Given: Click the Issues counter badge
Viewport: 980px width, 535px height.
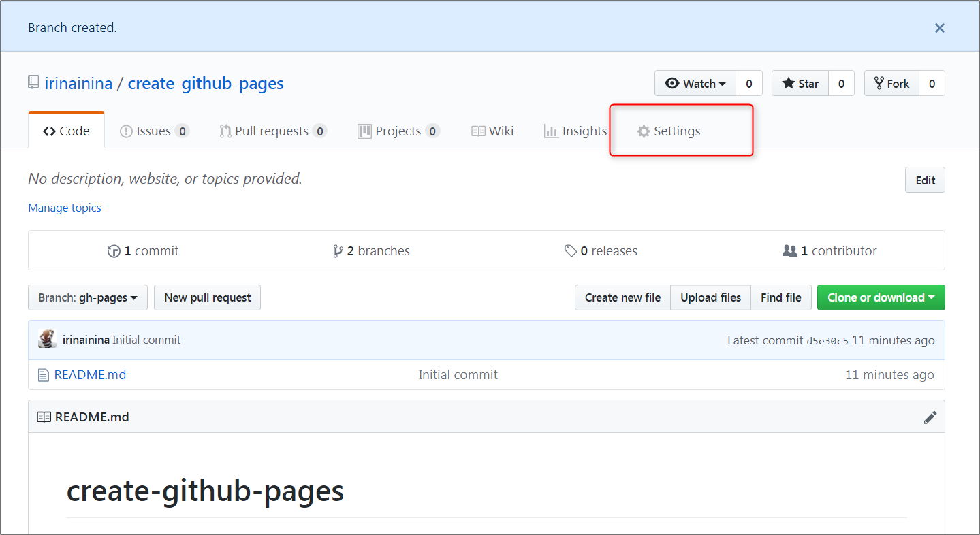Looking at the screenshot, I should tap(182, 131).
